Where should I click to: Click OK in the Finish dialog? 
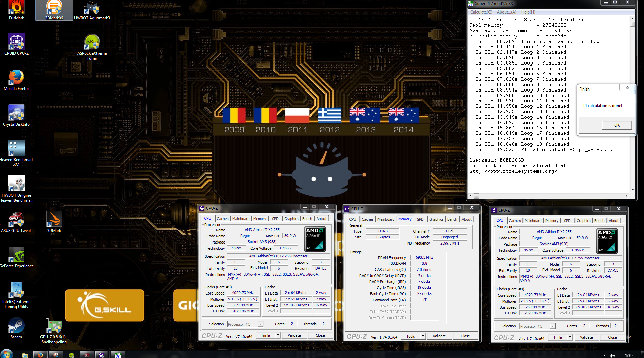617,125
